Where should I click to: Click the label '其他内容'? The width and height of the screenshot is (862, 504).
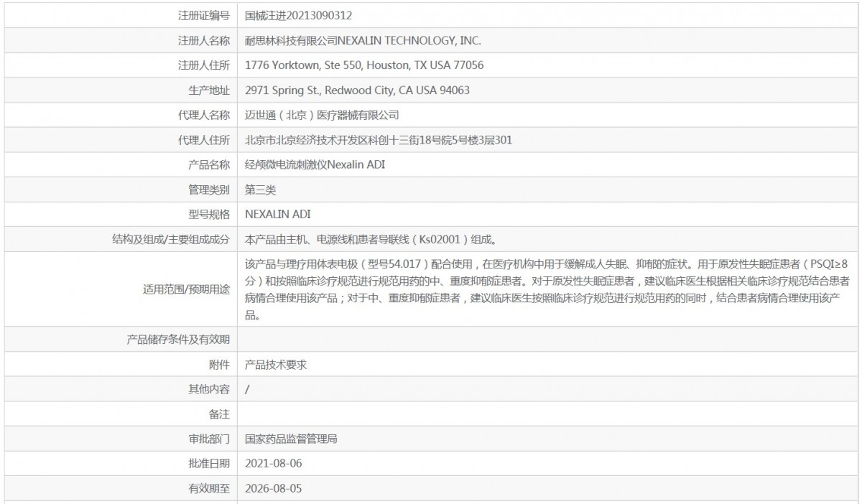(x=209, y=389)
